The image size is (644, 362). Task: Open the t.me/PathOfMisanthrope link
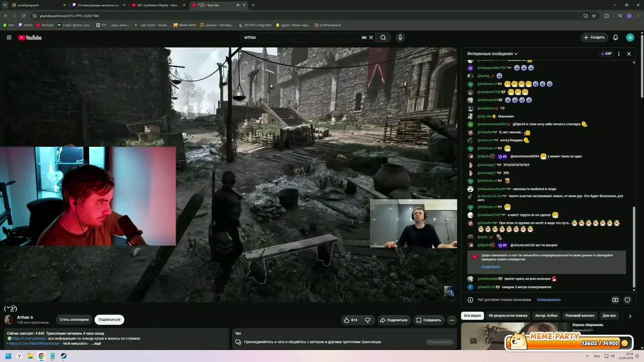pyautogui.click(x=34, y=343)
